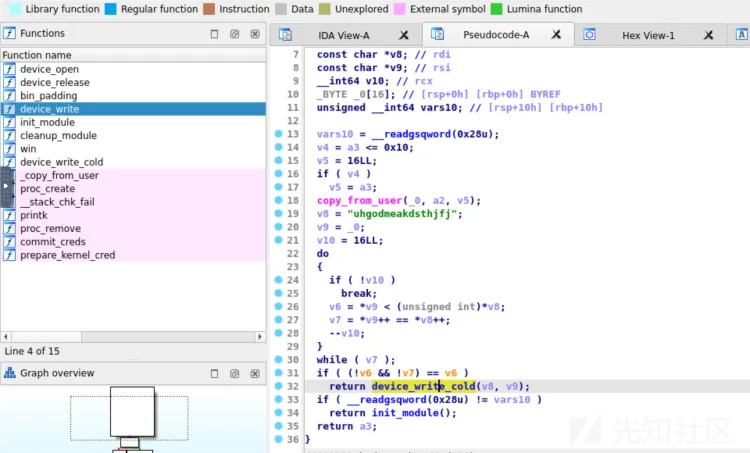Switch to the Hex View-1 tab
The width and height of the screenshot is (750, 453).
click(x=648, y=35)
